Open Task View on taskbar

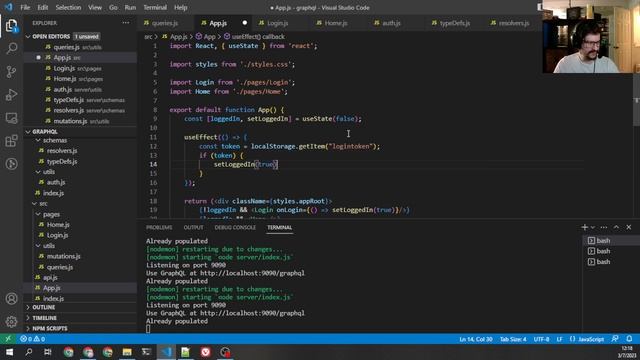click(x=48, y=352)
